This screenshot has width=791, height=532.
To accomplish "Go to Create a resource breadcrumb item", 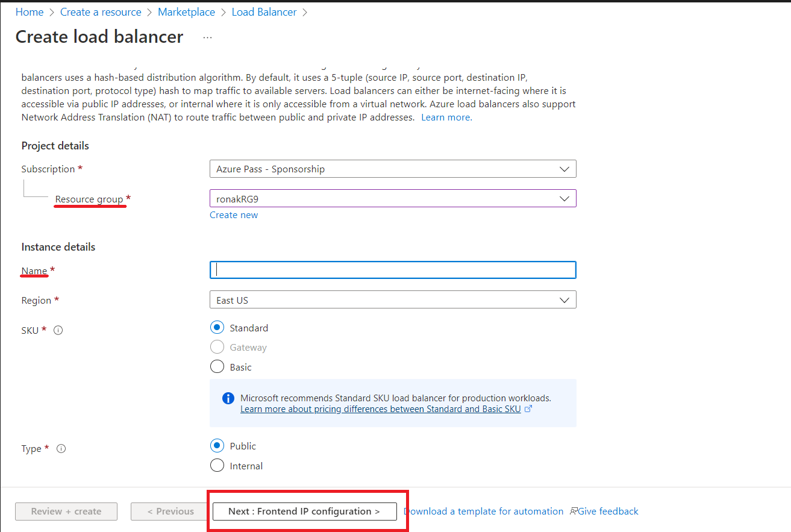I will [100, 11].
